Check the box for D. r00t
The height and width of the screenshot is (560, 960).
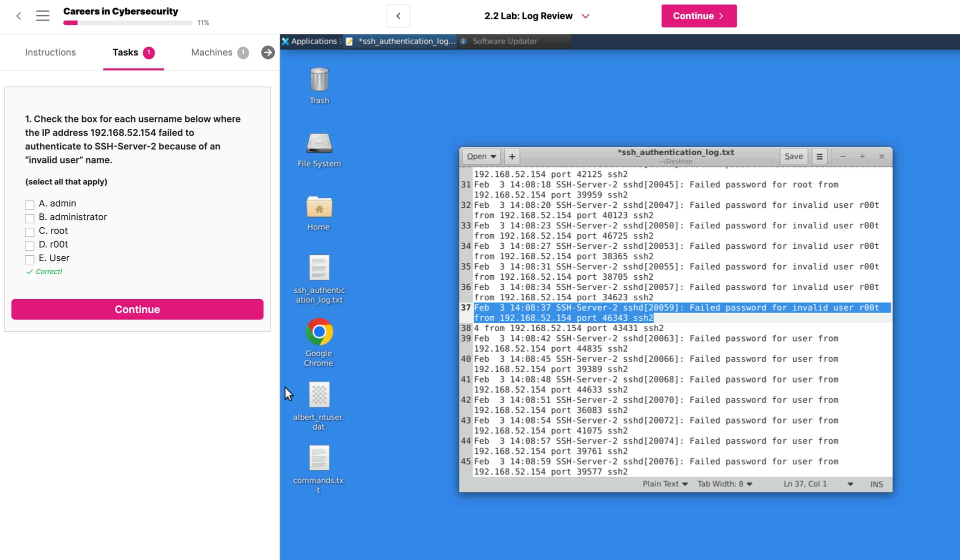(x=29, y=246)
